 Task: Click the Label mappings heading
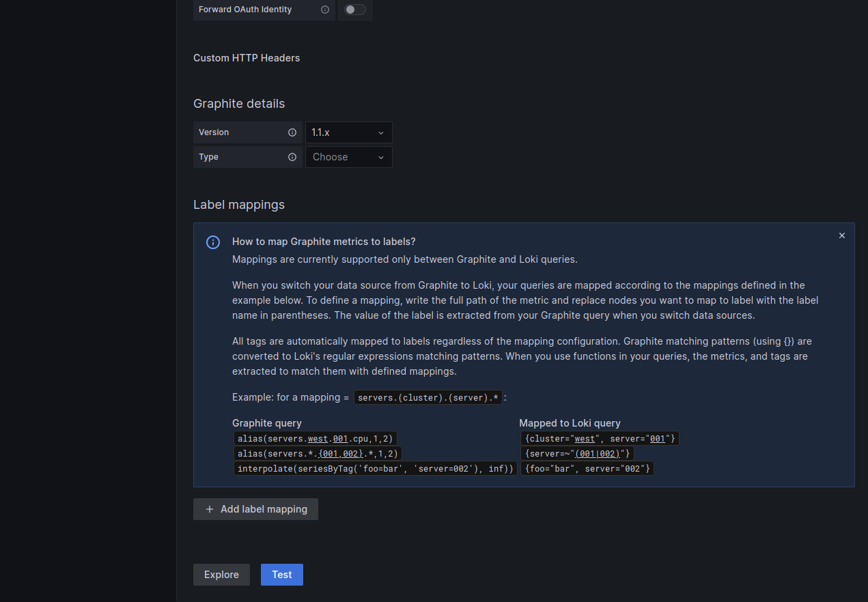239,205
